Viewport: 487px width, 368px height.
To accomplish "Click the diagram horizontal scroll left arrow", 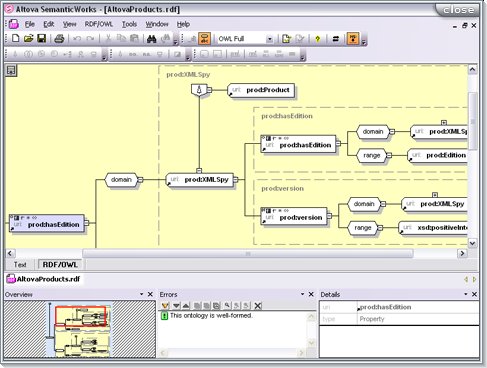I will point(10,253).
